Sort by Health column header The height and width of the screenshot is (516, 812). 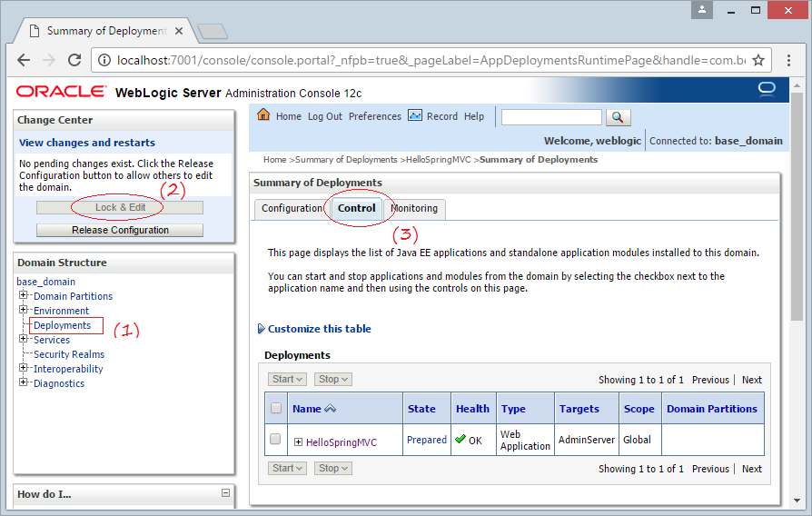472,409
